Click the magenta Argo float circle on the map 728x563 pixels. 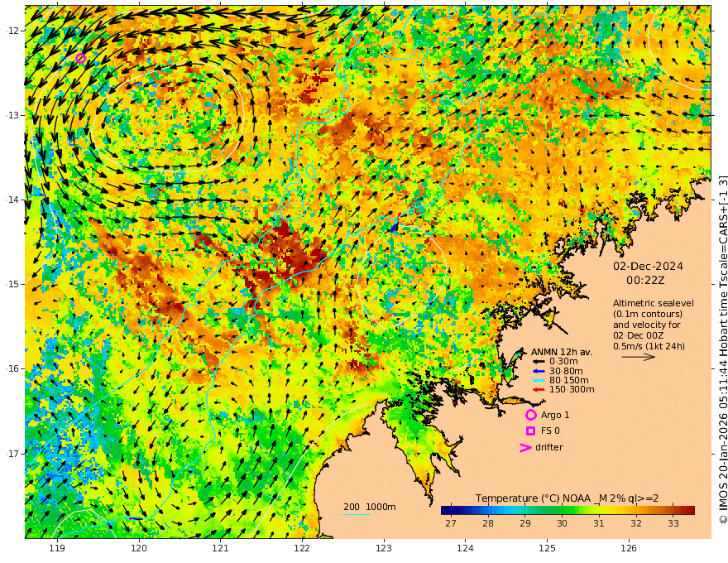pyautogui.click(x=80, y=58)
